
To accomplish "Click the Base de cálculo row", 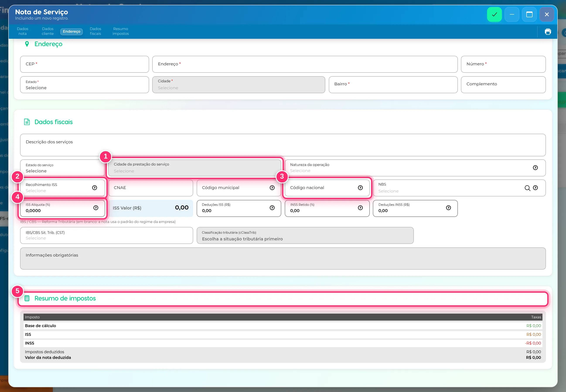I will (283, 326).
